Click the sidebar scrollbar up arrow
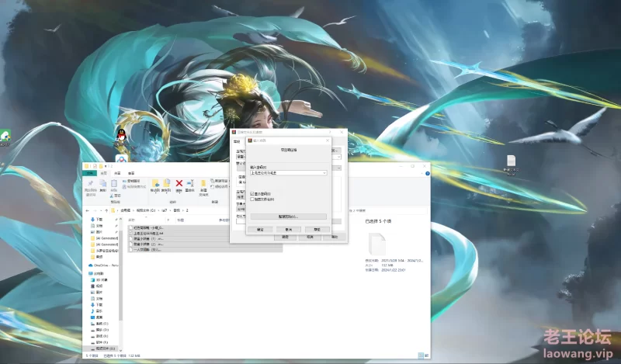The image size is (621, 364). (x=120, y=219)
